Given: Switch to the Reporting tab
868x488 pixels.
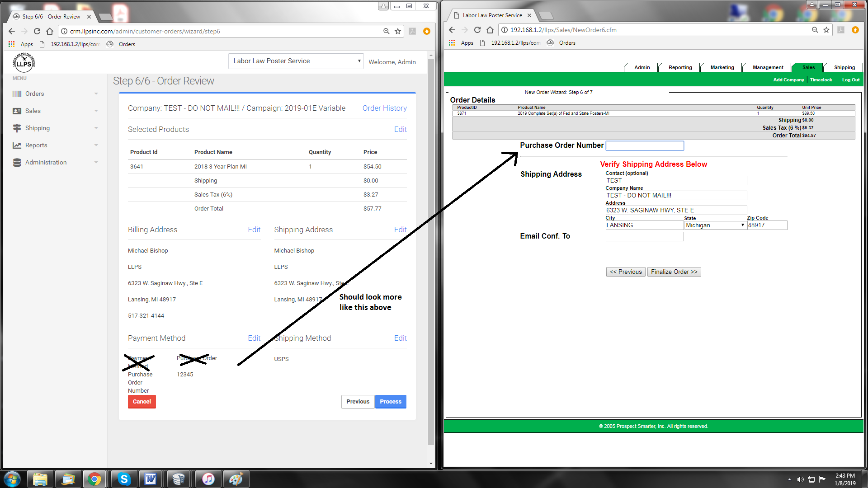Looking at the screenshot, I should tap(680, 67).
